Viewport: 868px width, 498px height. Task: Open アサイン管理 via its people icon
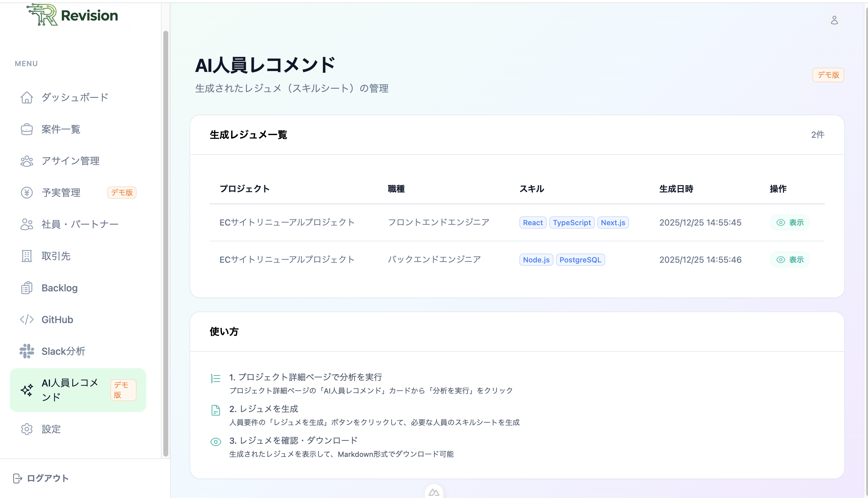pos(27,161)
